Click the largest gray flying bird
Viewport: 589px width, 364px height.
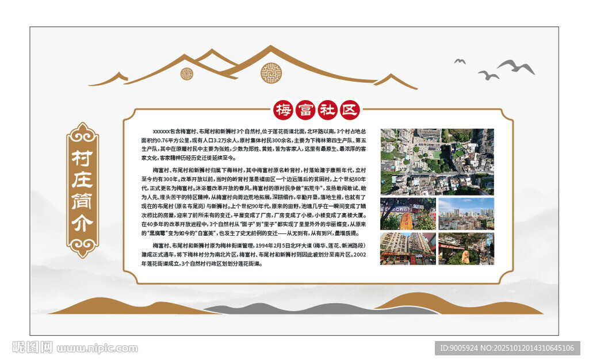[x=516, y=67]
